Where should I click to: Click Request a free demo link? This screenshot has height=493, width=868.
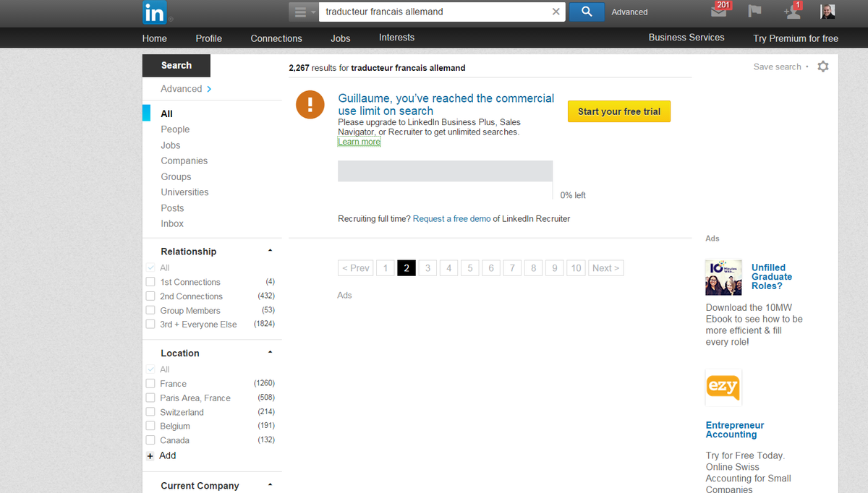point(451,218)
